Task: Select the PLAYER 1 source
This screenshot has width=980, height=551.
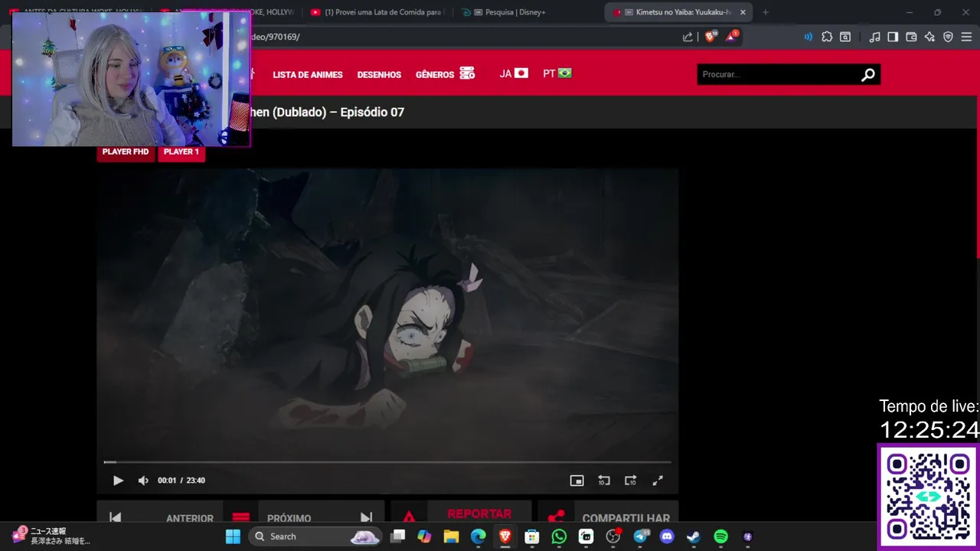Action: pos(181,152)
